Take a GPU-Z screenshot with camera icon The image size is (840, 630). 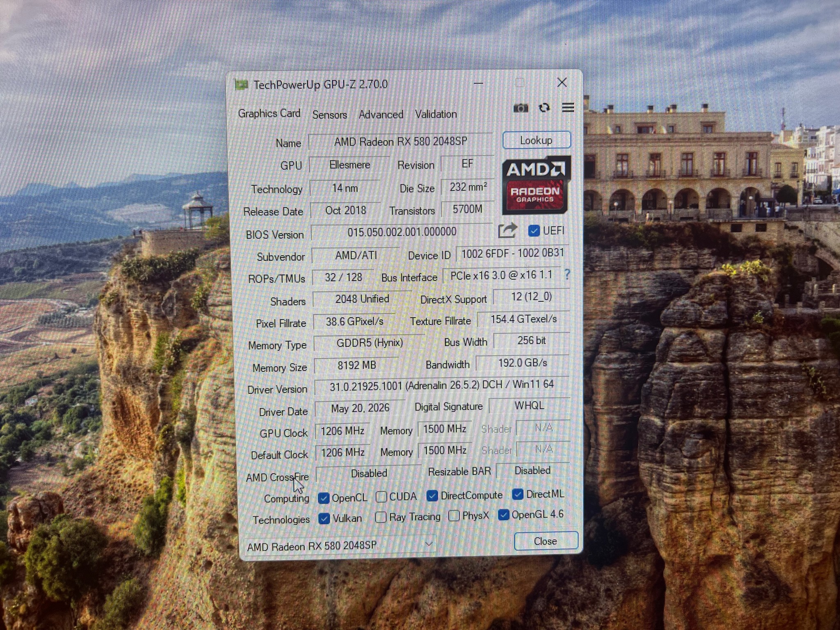pyautogui.click(x=520, y=108)
